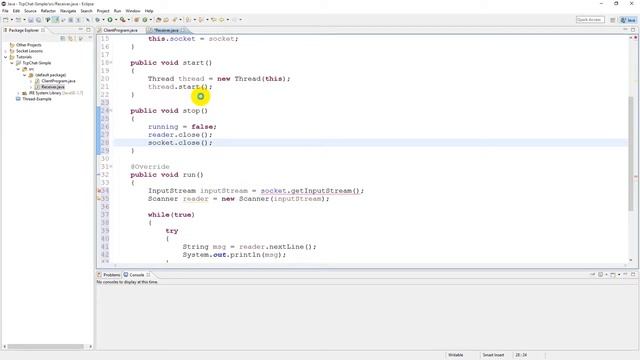Image resolution: width=640 pixels, height=360 pixels.
Task: Collapse the Tutorials working set
Action: click(x=6, y=57)
